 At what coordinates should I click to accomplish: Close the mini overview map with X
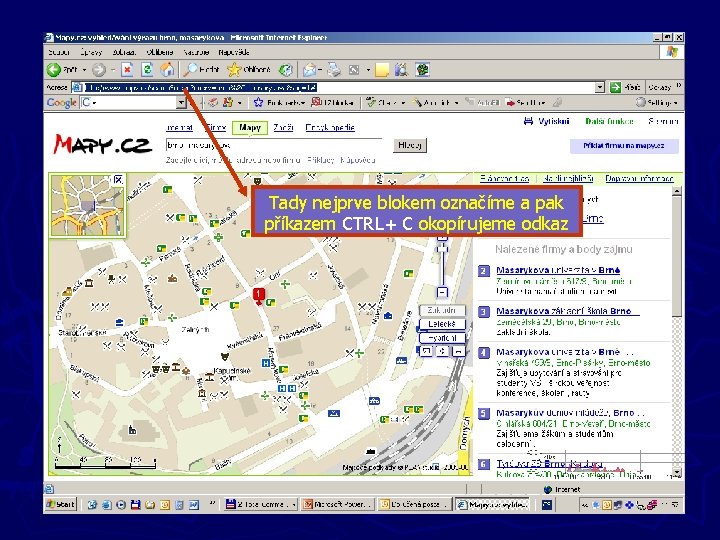(x=118, y=180)
